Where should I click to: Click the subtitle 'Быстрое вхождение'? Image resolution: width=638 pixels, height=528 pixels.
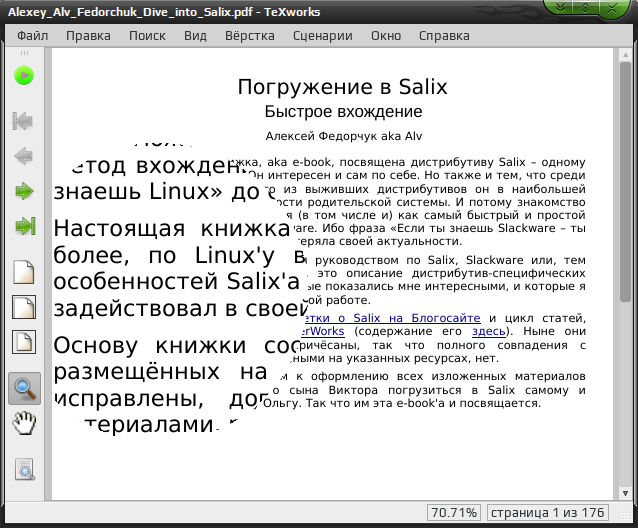click(343, 111)
